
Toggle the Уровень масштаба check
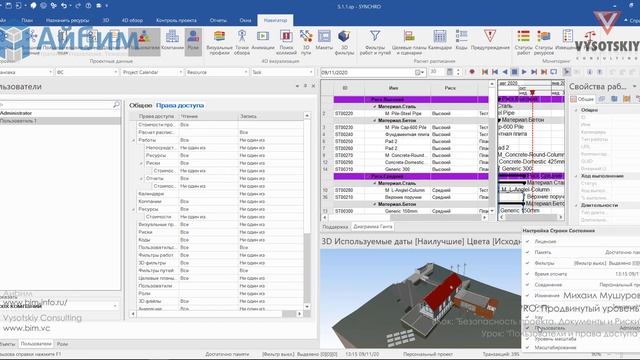pyautogui.click(x=527, y=339)
